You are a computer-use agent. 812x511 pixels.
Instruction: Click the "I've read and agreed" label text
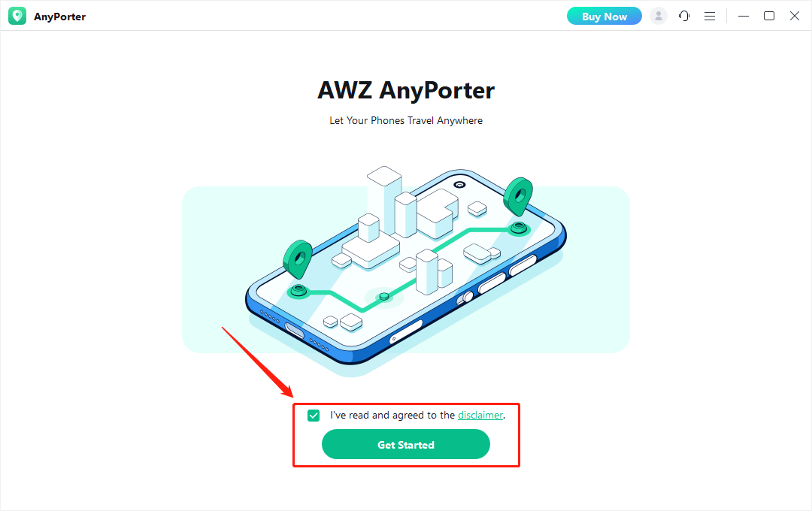point(392,416)
